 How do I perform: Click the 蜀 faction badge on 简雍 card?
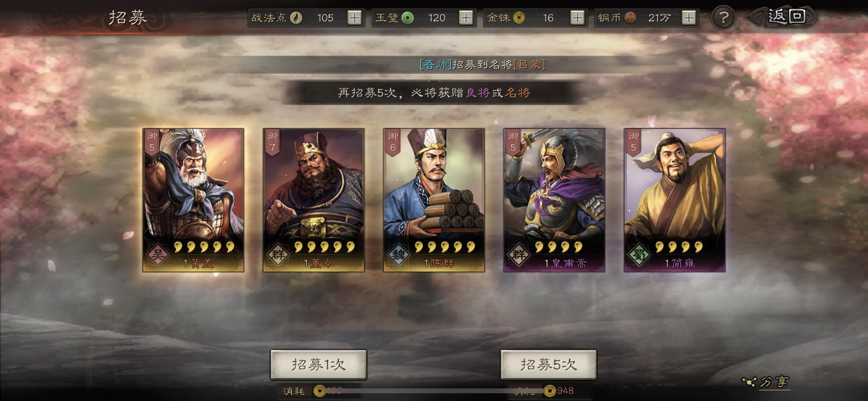(x=639, y=255)
